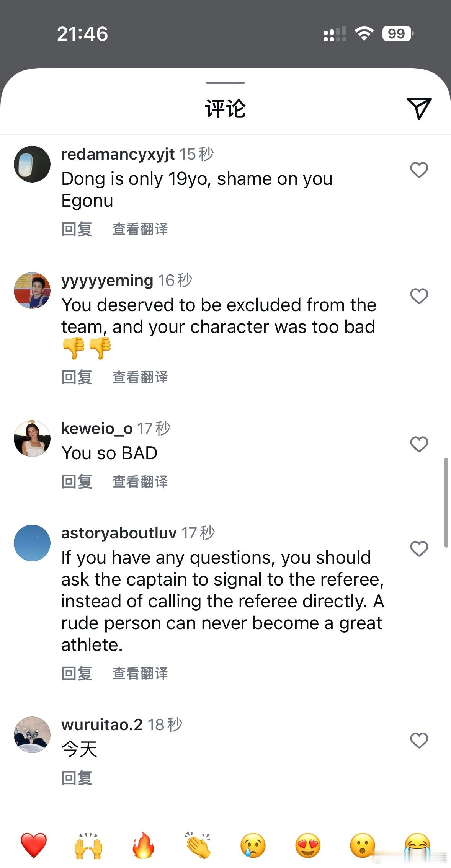This screenshot has height=868, width=451.
Task: Tap heart on astoryaboutluv's comment
Action: 419,548
